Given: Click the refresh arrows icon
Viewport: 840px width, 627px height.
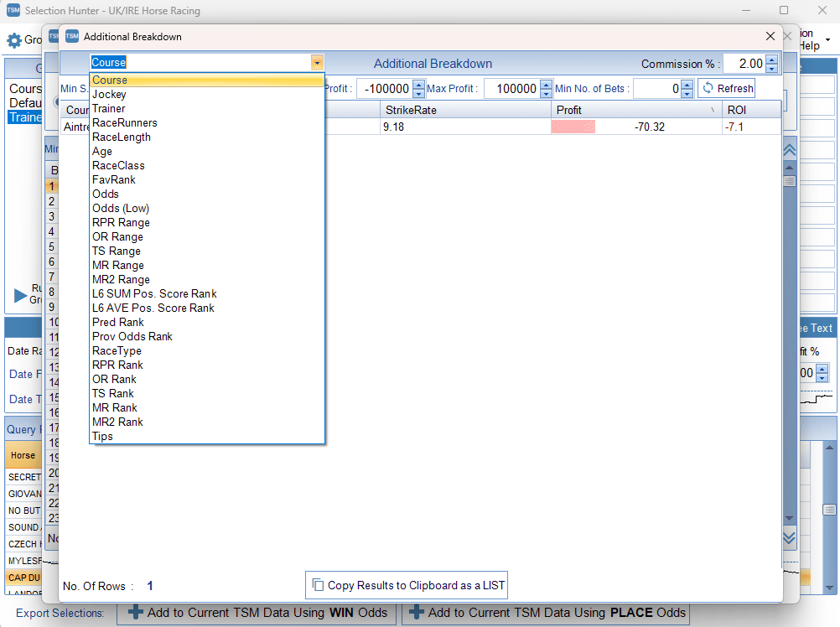Looking at the screenshot, I should coord(708,89).
